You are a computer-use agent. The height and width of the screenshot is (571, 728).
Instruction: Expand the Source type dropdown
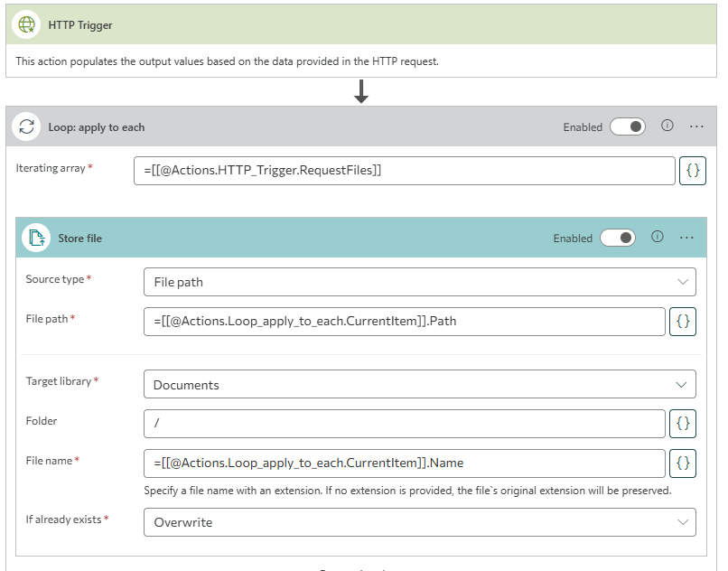pos(419,282)
